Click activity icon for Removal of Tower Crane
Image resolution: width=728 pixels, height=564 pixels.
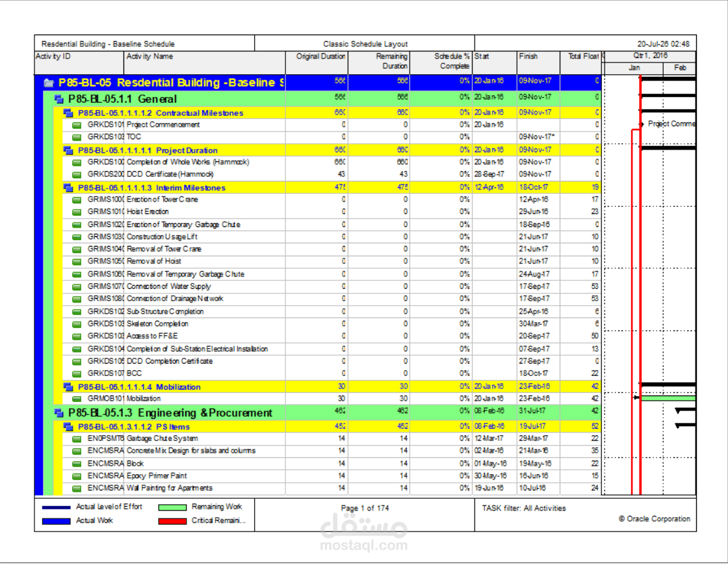click(77, 250)
